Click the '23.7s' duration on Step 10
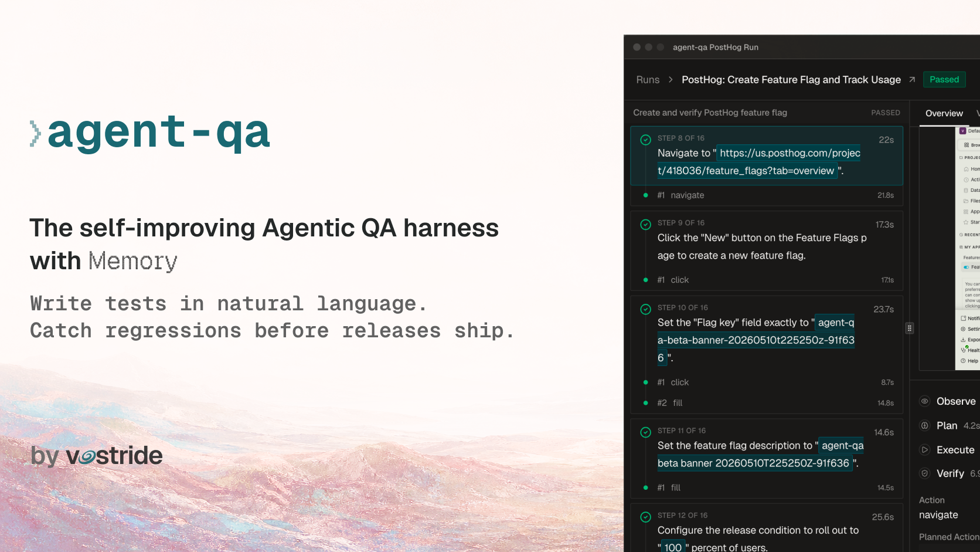Screen dimensions: 980x552 [884, 309]
